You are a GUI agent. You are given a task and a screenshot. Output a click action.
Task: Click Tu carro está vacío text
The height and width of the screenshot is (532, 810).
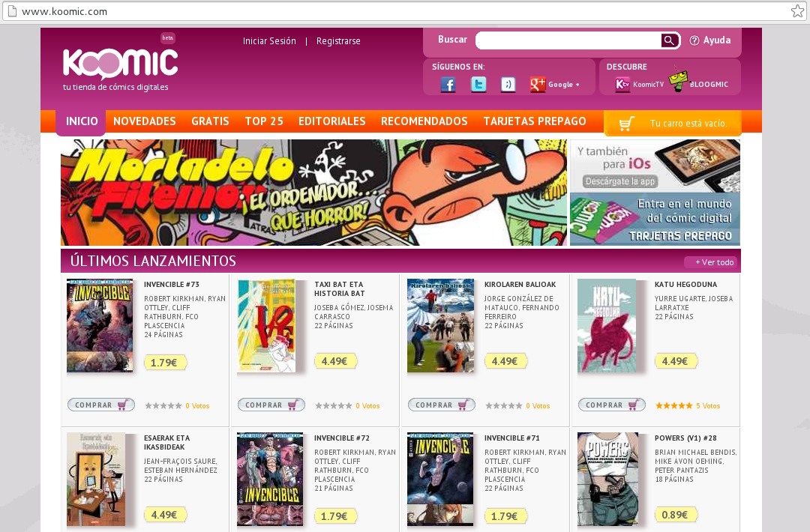(x=688, y=124)
